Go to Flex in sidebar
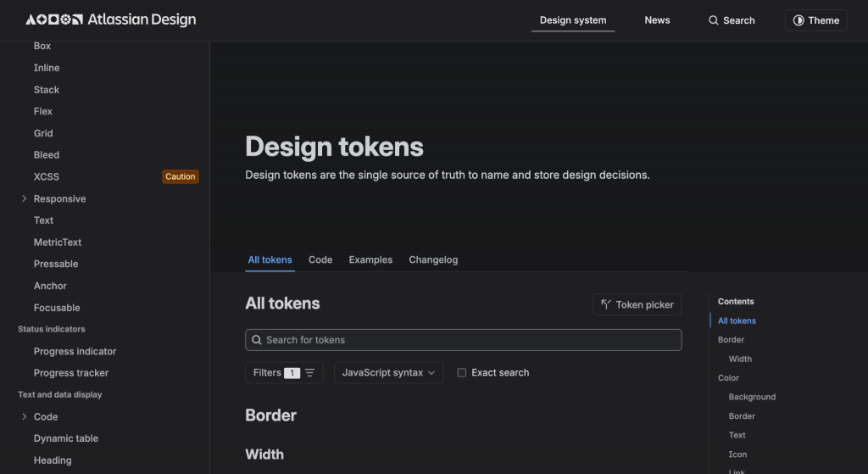The height and width of the screenshot is (474, 868). [x=43, y=111]
